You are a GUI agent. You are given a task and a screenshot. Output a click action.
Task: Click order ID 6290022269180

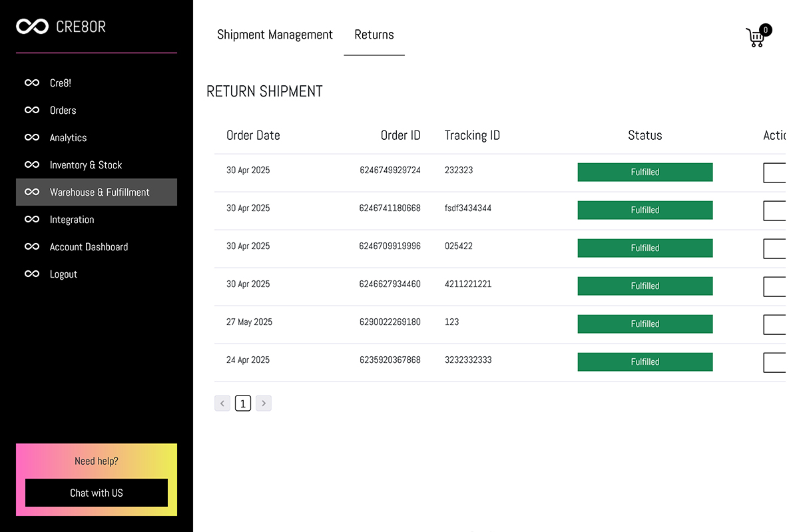point(390,322)
